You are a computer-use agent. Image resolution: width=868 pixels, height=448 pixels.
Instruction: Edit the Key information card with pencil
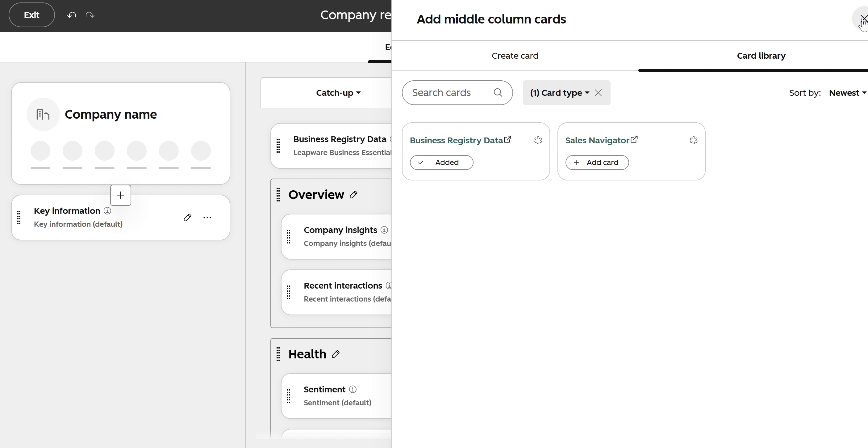coord(187,218)
